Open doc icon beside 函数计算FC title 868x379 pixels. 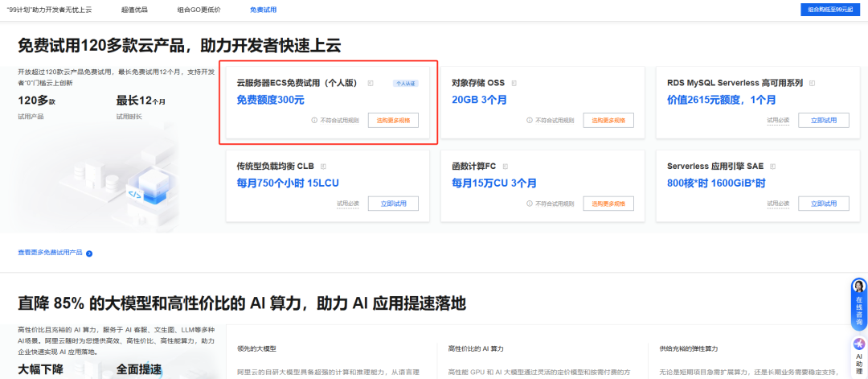pos(506,167)
